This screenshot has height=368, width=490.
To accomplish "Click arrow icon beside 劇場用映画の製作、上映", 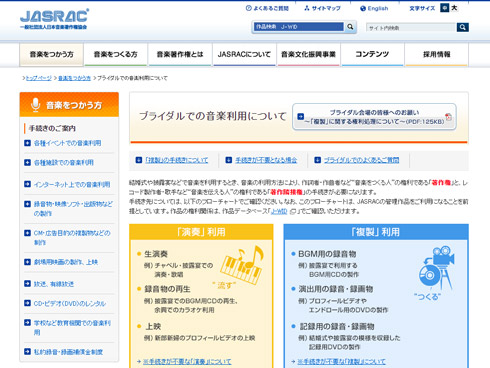I will pyautogui.click(x=27, y=262).
